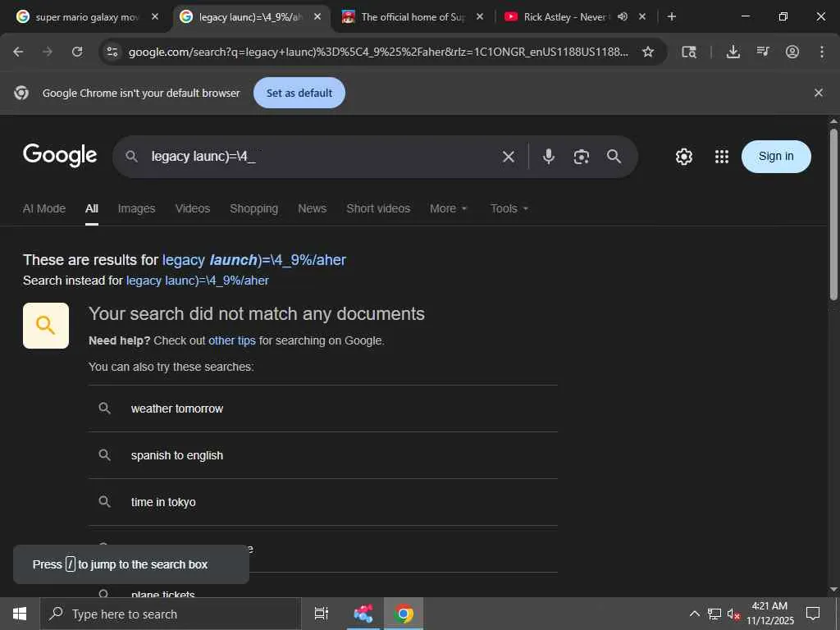Screen dimensions: 840x630
Task: Click the Chrome address bar URL
Action: point(378,52)
